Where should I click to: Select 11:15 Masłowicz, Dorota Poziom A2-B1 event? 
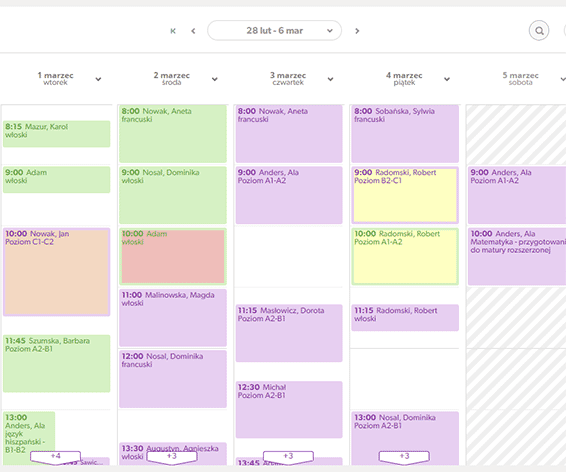point(289,333)
